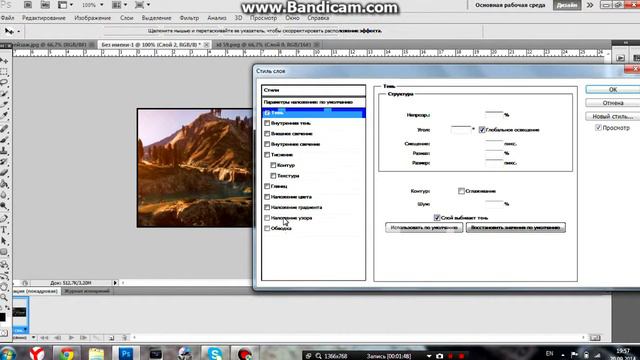Click Восстановить значения по умолчанию button
This screenshot has height=360, width=640.
pos(516,228)
